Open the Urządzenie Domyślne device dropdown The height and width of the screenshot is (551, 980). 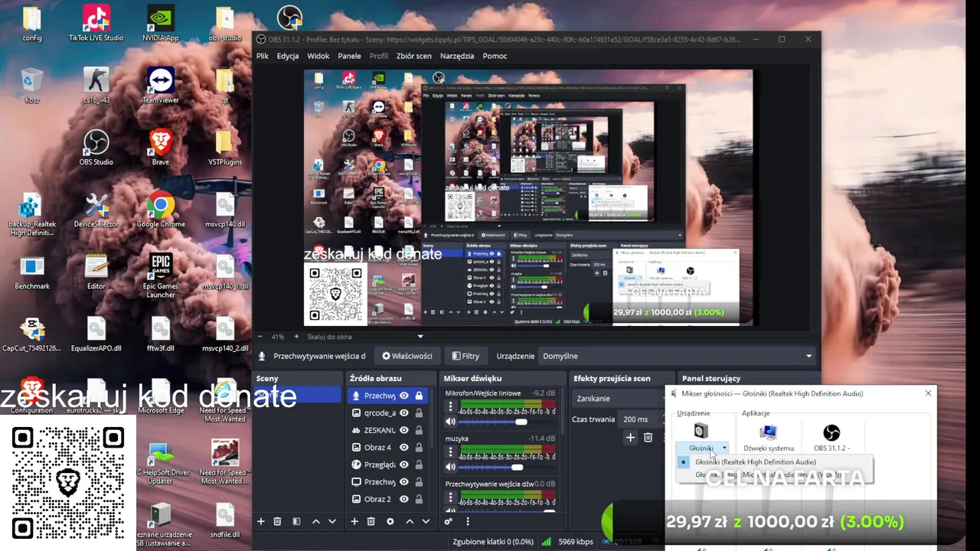[678, 356]
